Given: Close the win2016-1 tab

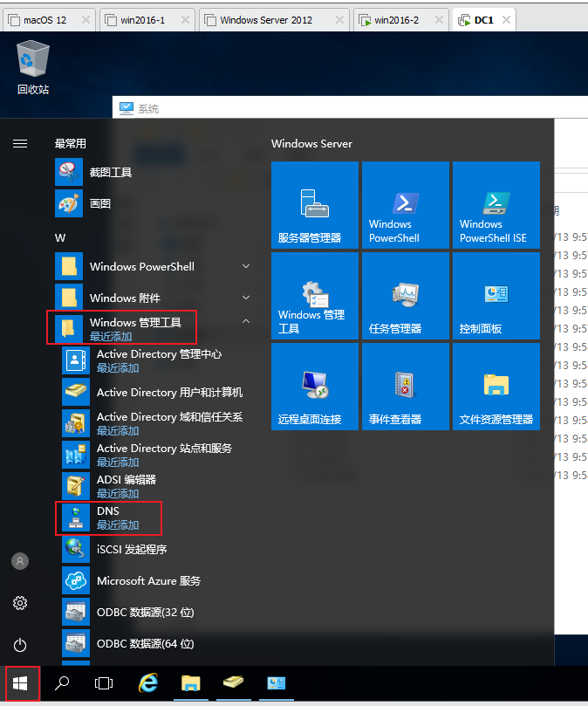Looking at the screenshot, I should coord(185,20).
